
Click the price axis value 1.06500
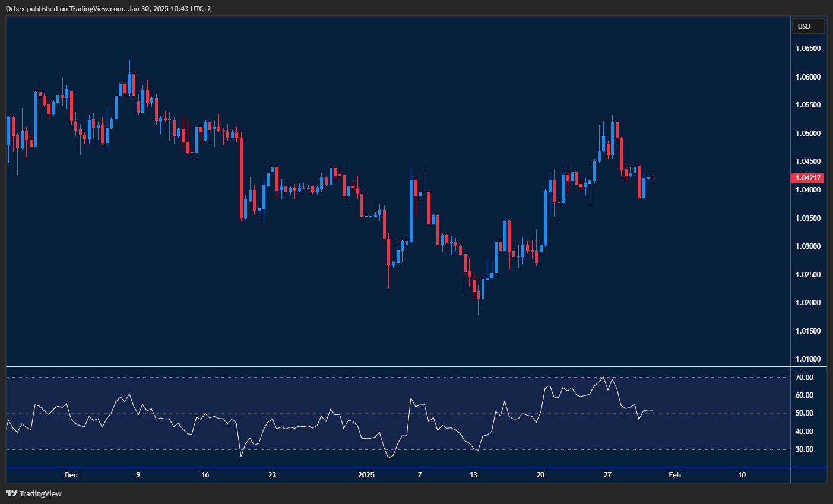(808, 49)
